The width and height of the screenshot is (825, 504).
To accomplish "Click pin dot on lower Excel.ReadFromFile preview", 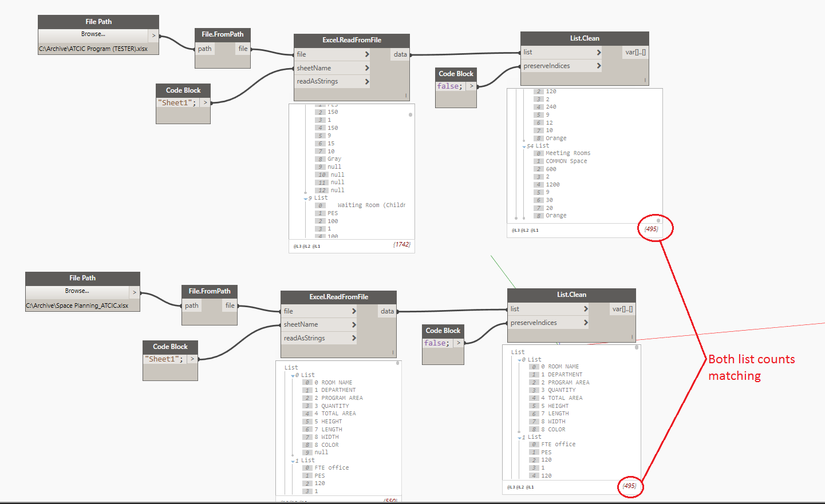I will pyautogui.click(x=397, y=363).
